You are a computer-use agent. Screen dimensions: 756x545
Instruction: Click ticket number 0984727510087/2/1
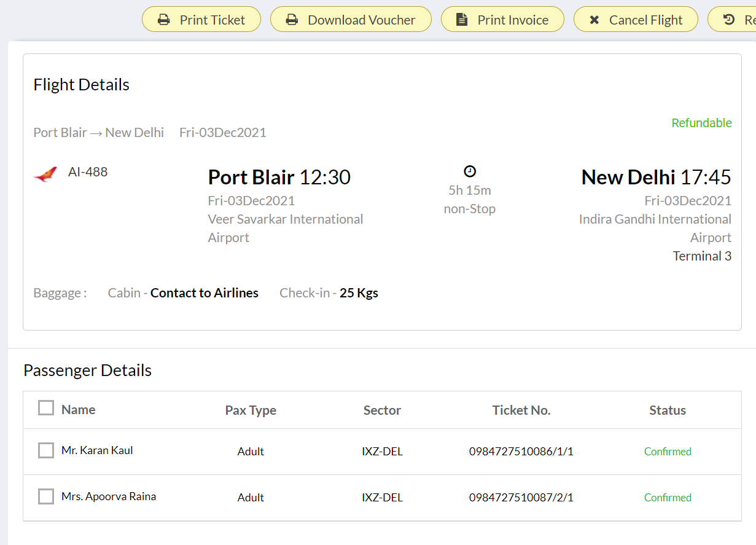[x=521, y=498]
